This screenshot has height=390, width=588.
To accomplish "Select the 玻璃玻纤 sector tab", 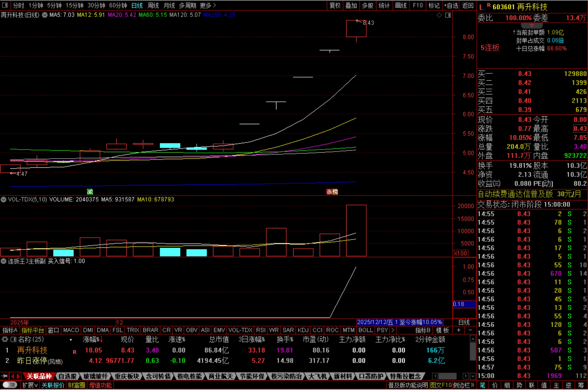I will pyautogui.click(x=96, y=376).
